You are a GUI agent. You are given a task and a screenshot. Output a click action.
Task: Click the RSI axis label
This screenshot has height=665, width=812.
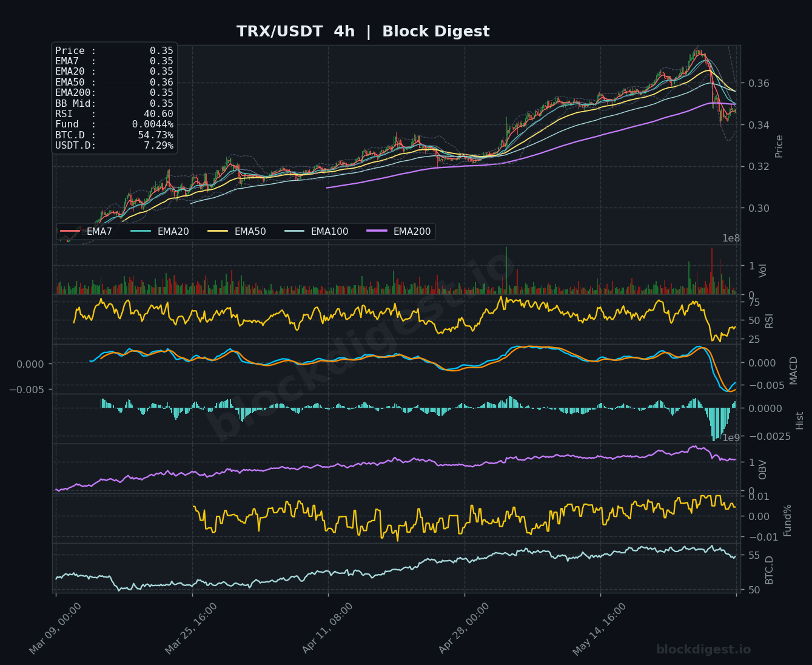(769, 320)
